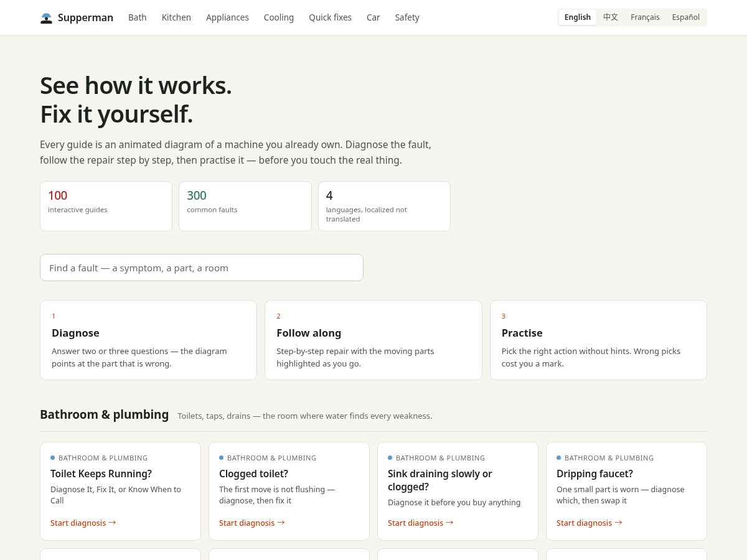Click 'Toilets, taps, drains' section subtitle
This screenshot has width=747, height=560.
coord(305,416)
